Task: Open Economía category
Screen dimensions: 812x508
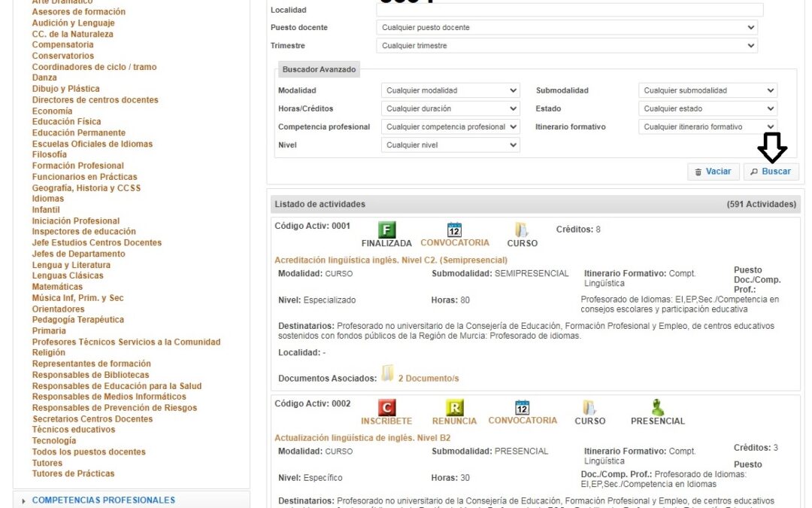Action: point(53,111)
